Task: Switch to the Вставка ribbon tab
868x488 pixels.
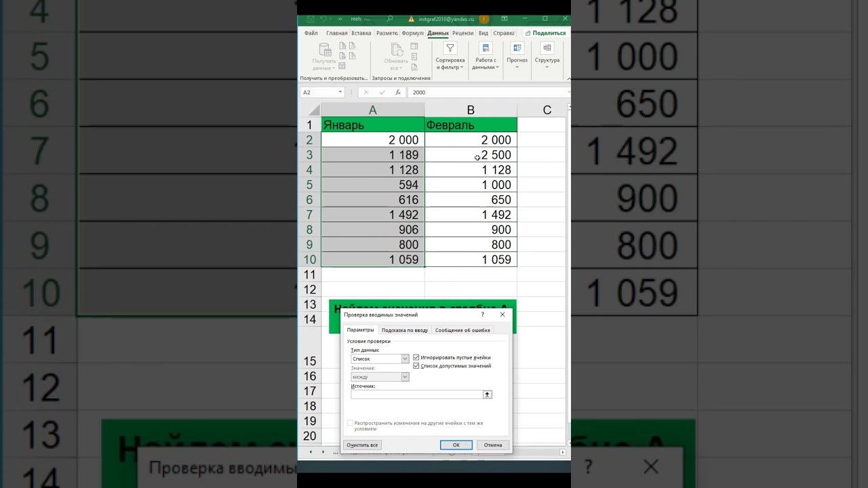Action: 361,33
